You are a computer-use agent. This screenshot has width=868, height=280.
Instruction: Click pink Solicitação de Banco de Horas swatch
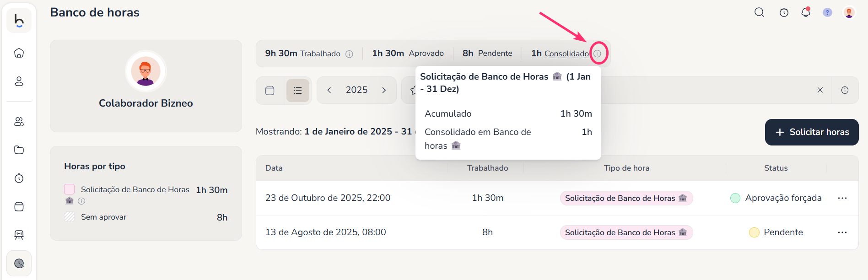(x=70, y=189)
